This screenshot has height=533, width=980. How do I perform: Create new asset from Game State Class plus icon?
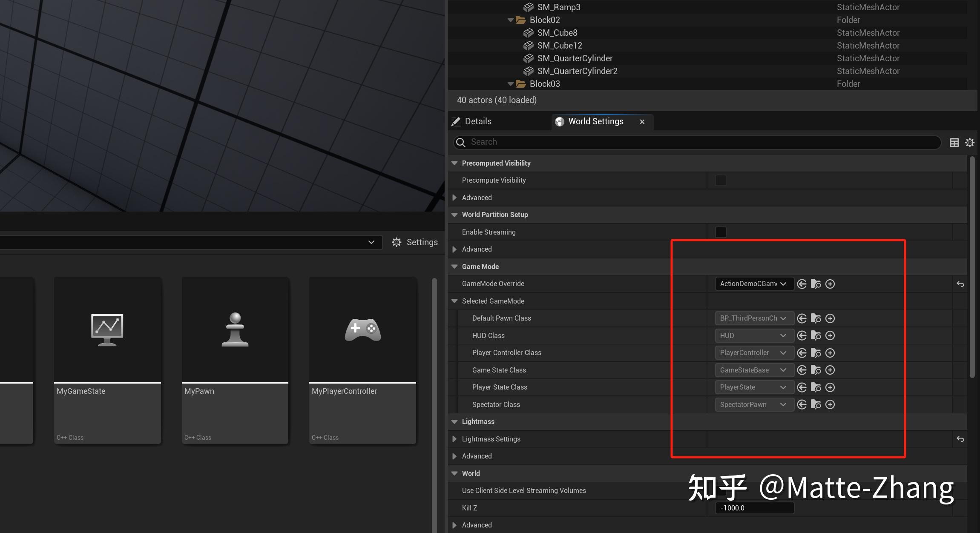(x=831, y=370)
